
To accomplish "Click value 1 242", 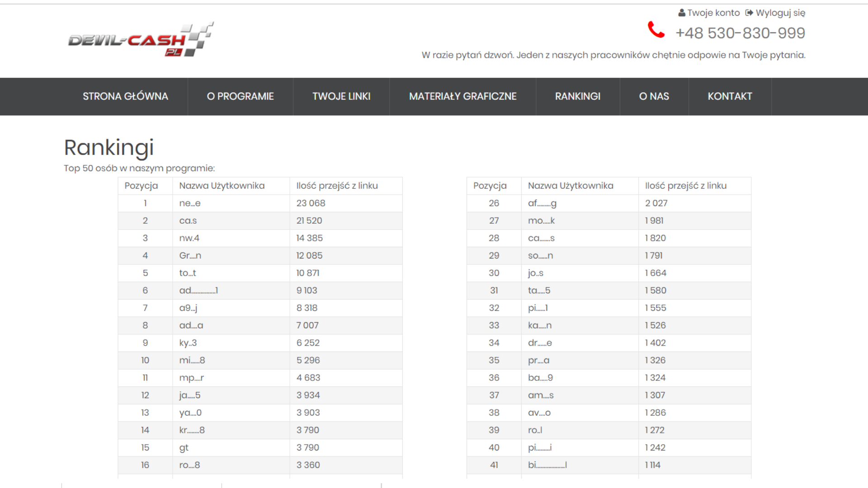I will pos(656,448).
